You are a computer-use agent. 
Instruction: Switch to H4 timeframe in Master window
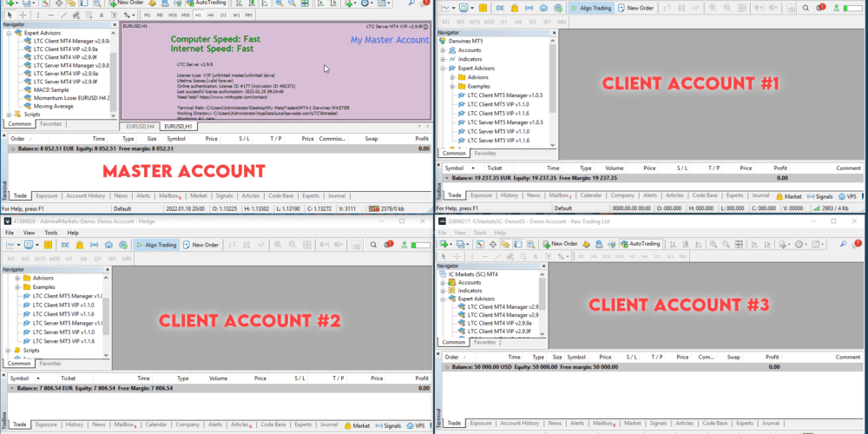[211, 15]
